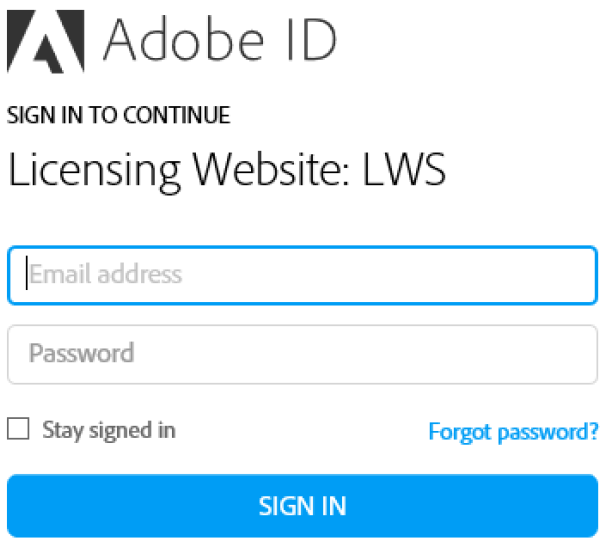
Task: Place cursor in Email address textbox
Action: tap(302, 275)
